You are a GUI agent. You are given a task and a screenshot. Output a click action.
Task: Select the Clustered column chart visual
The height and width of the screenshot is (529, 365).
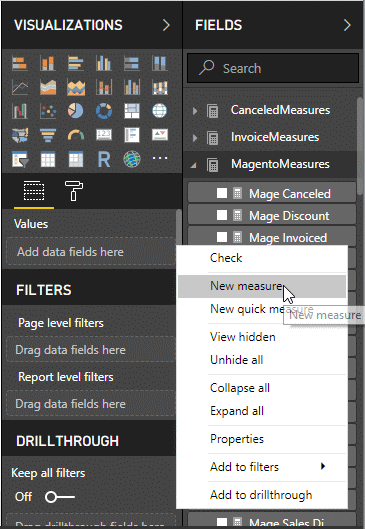(x=104, y=63)
